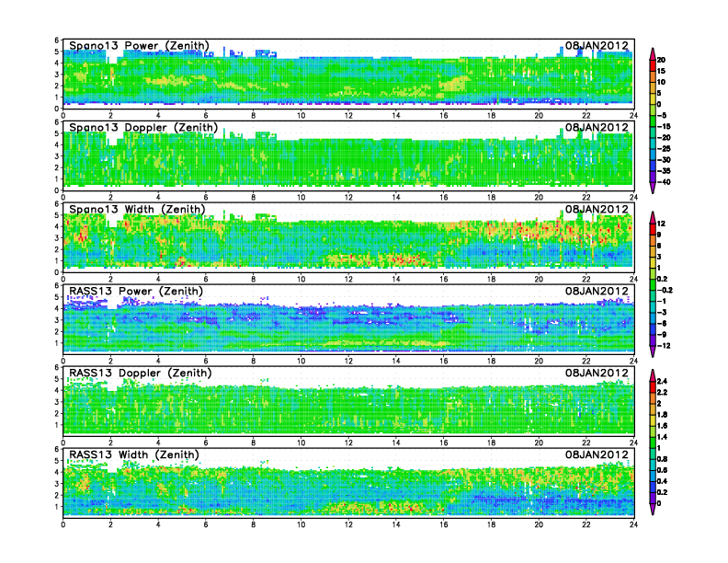Screen dimensions: 728x563
Task: Click the '-12' label on the middle colorbar
Action: point(664,346)
